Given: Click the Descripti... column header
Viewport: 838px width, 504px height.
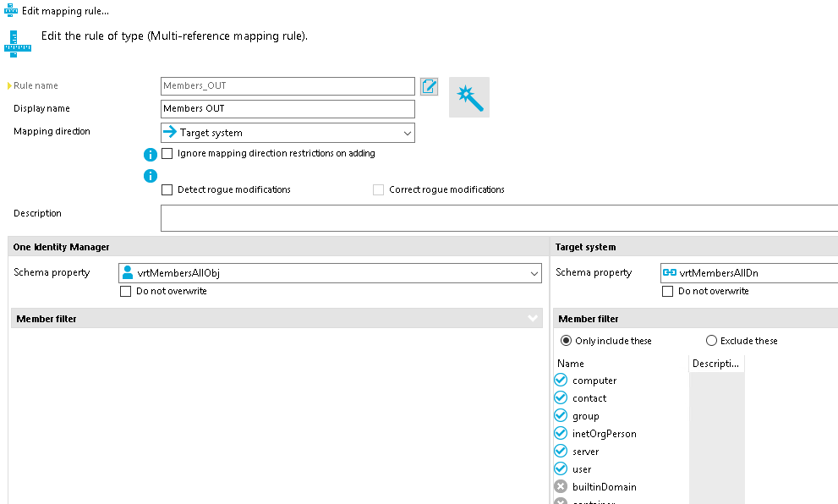Looking at the screenshot, I should tap(716, 363).
